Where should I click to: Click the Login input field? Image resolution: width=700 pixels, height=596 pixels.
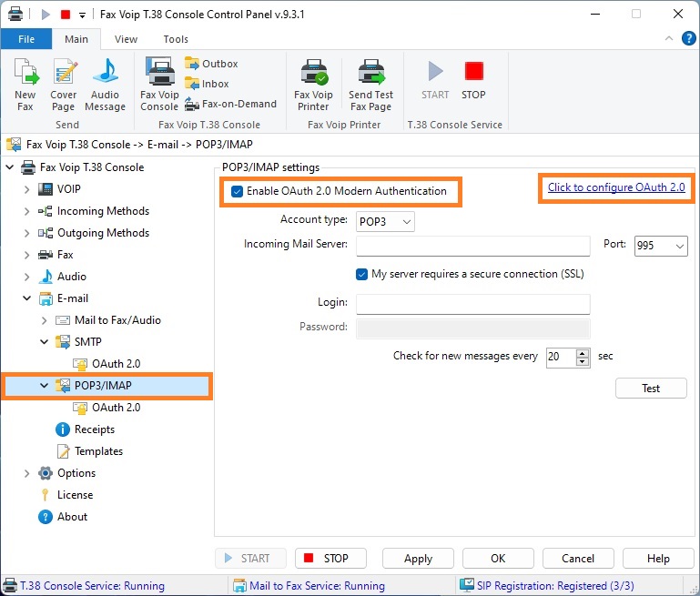pos(473,304)
